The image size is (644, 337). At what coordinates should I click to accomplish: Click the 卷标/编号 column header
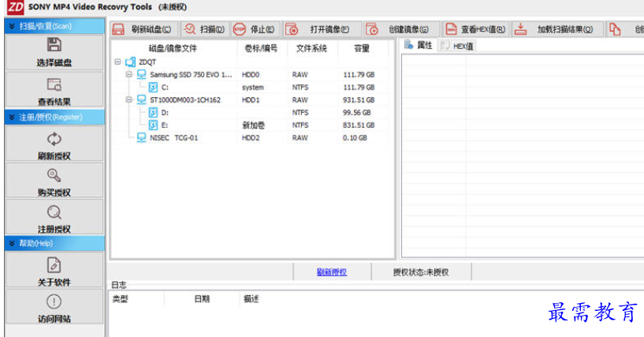click(261, 48)
